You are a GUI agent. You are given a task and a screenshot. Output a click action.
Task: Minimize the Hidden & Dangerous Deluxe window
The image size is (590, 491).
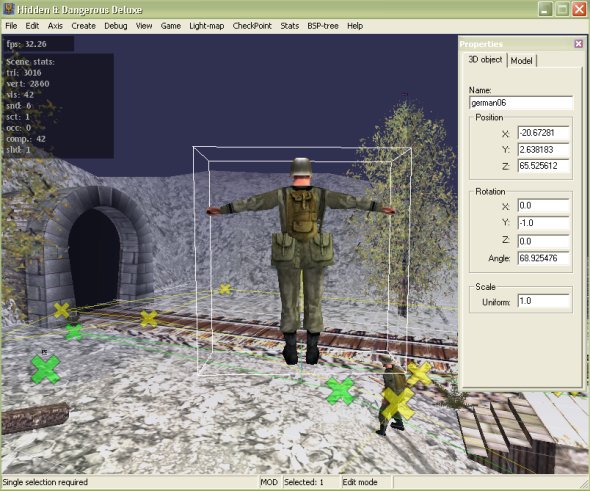(x=544, y=9)
